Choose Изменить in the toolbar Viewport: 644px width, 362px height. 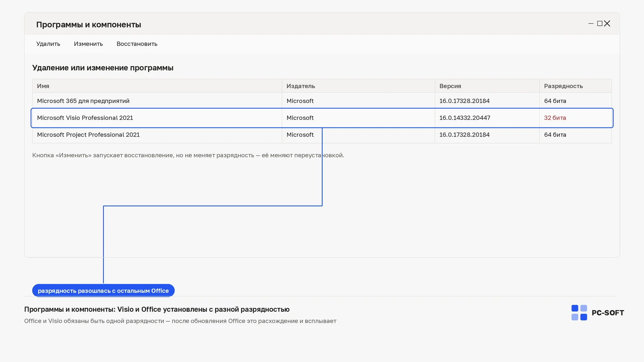pos(88,44)
